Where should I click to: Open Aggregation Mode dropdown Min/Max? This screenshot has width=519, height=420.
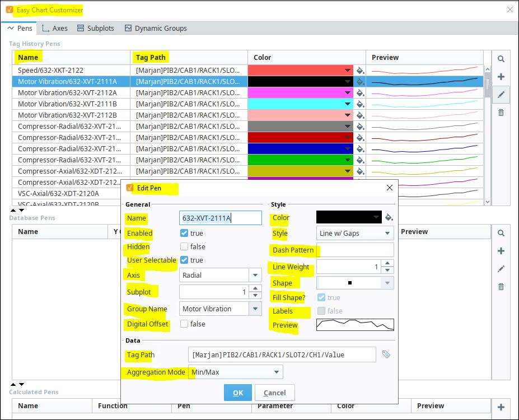pos(236,372)
